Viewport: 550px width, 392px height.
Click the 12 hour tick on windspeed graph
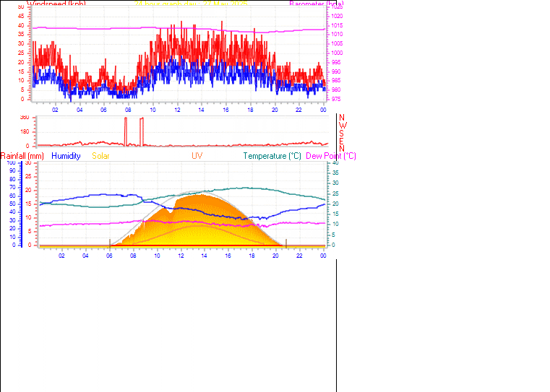(177, 109)
